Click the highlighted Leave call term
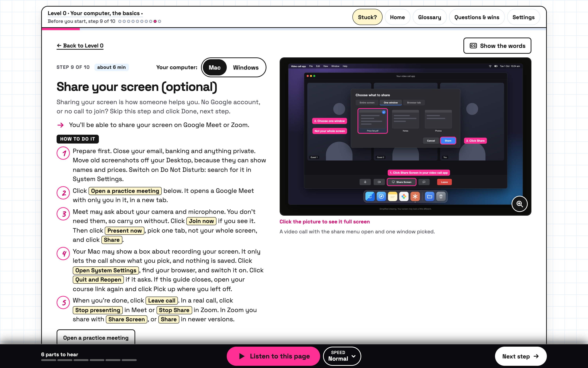588x368 pixels. click(x=162, y=301)
